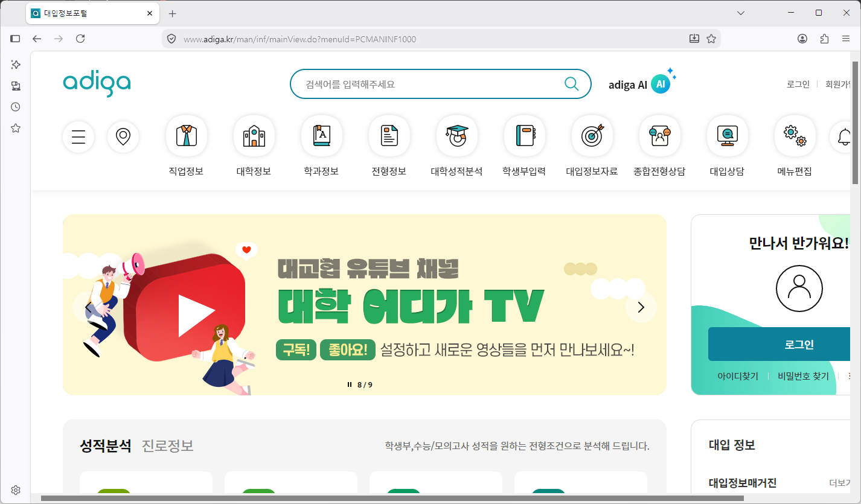Click 비밀번호 찾기 link
Screen dimensions: 861x504
pyautogui.click(x=803, y=376)
